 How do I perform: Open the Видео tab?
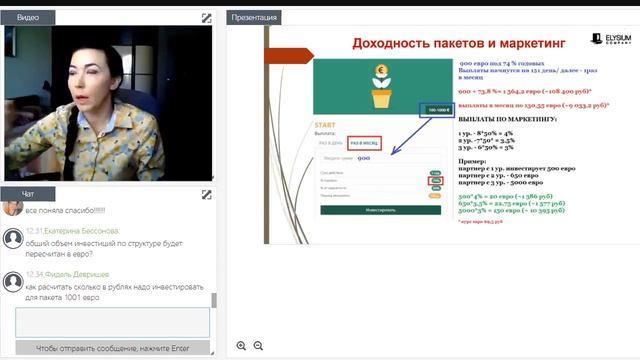[28, 18]
